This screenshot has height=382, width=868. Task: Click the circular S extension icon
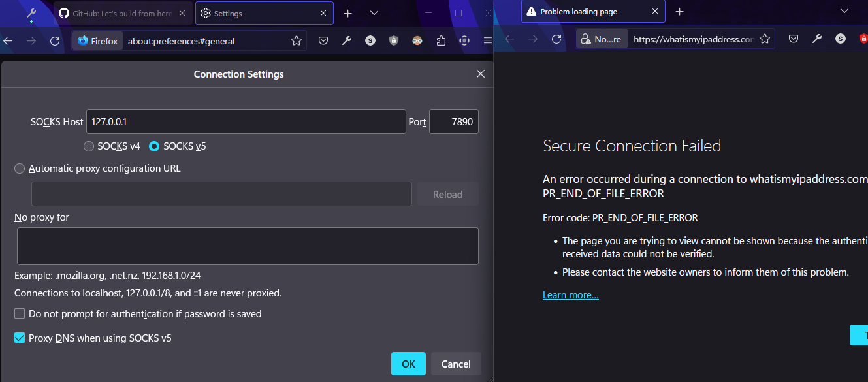pyautogui.click(x=370, y=40)
